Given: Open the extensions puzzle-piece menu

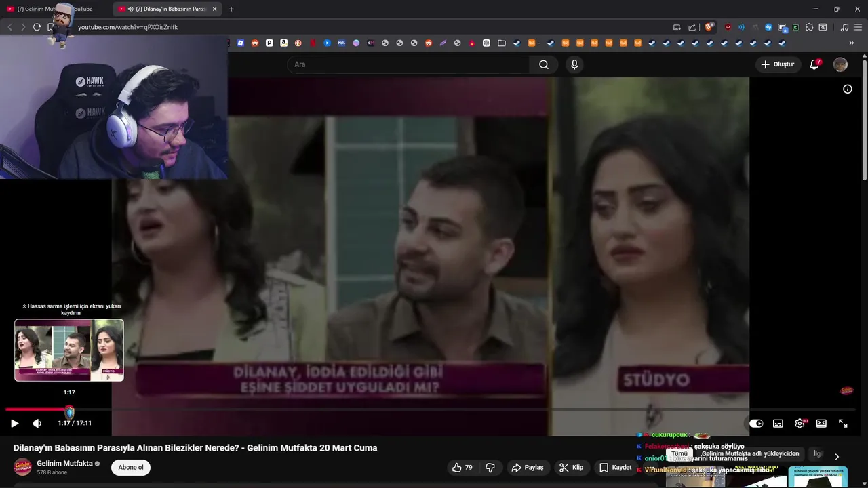Looking at the screenshot, I should [809, 27].
